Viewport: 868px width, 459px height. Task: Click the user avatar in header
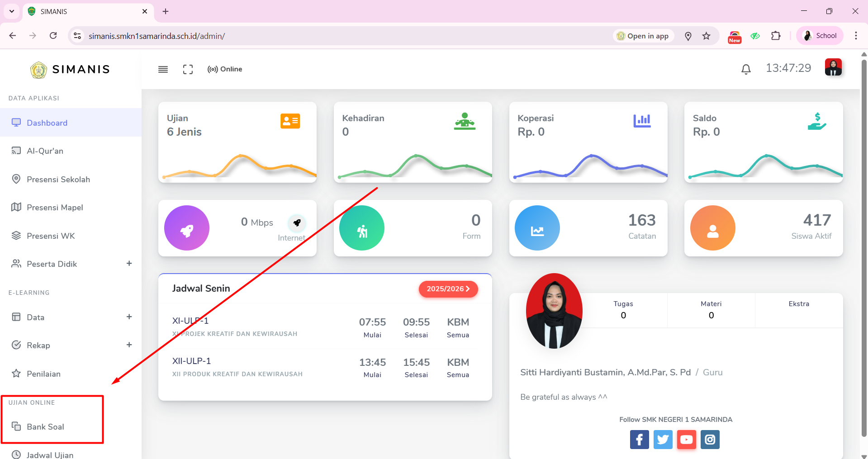pos(833,68)
